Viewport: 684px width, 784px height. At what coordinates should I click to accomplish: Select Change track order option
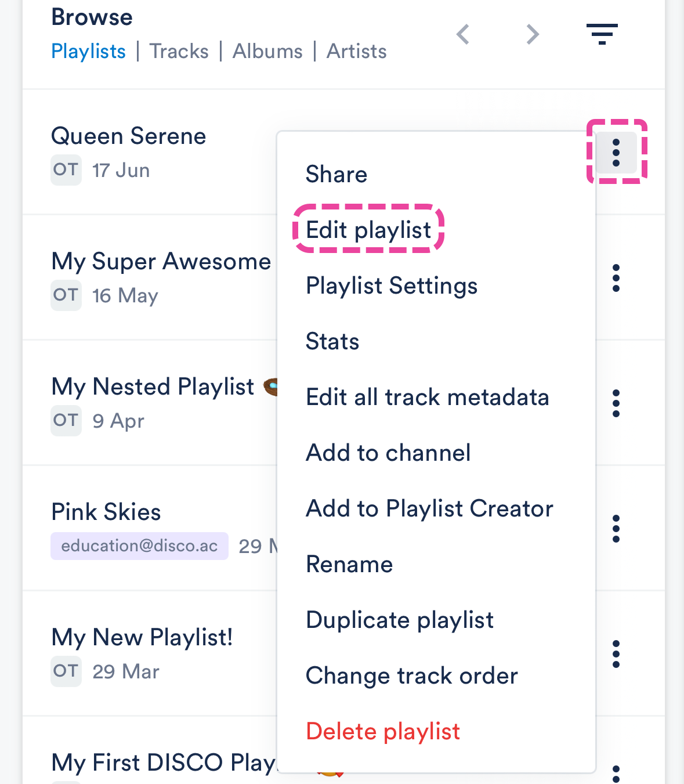tap(412, 675)
